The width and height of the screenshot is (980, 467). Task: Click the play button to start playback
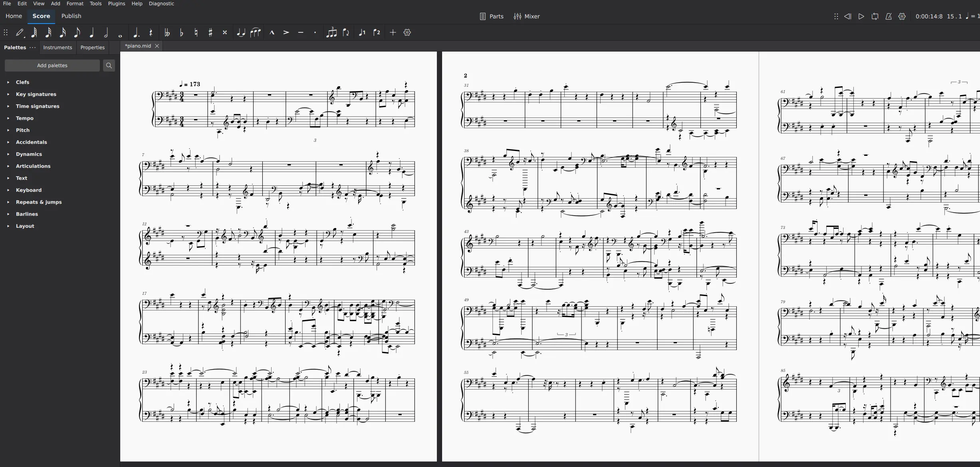point(861,16)
